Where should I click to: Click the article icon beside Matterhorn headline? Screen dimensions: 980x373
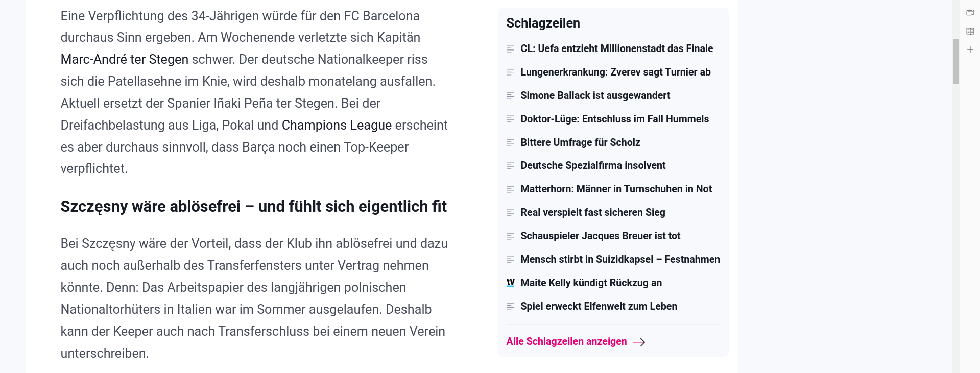tap(510, 189)
